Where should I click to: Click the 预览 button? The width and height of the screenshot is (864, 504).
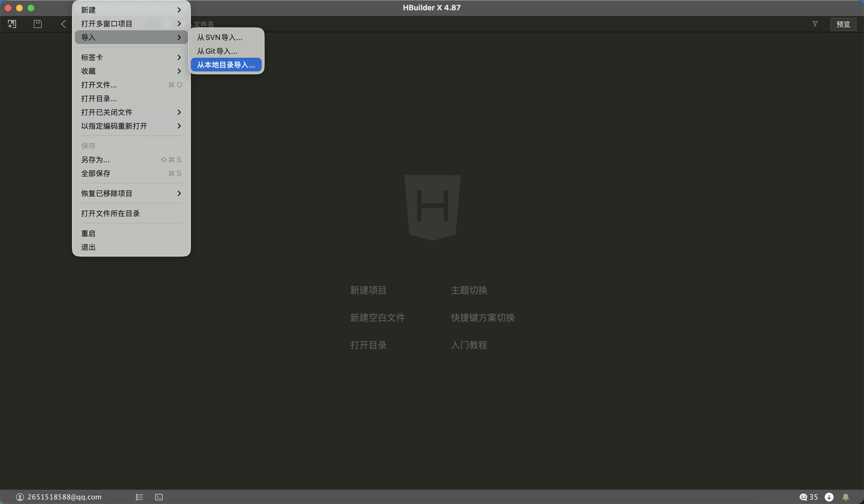pos(843,24)
